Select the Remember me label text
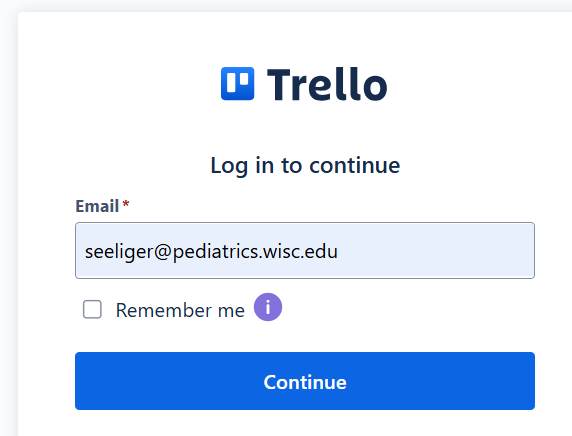Viewport: 572px width, 436px height. pos(180,310)
